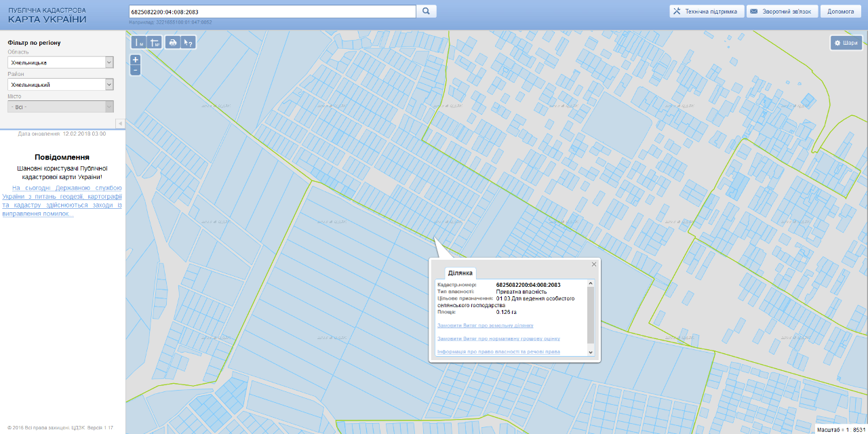Click the popup scrollbar down arrow
Screen dimensions: 868x434
pyautogui.click(x=590, y=352)
